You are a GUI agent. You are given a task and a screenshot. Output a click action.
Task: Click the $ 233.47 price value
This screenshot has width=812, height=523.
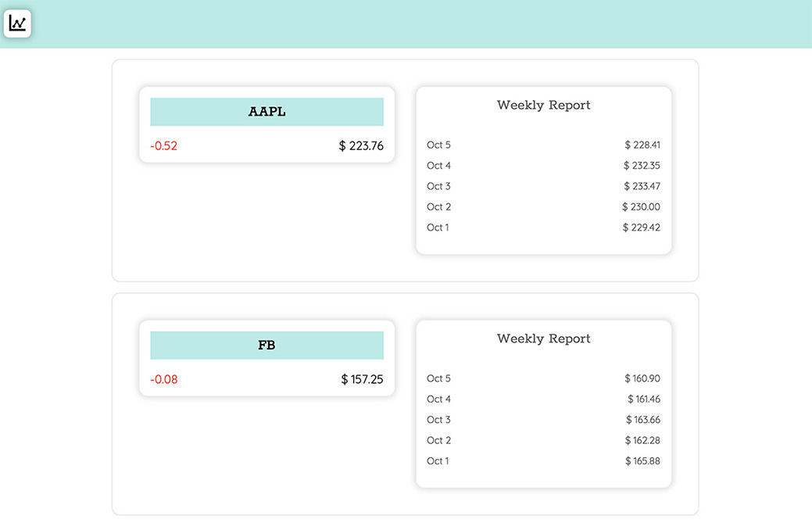[642, 186]
